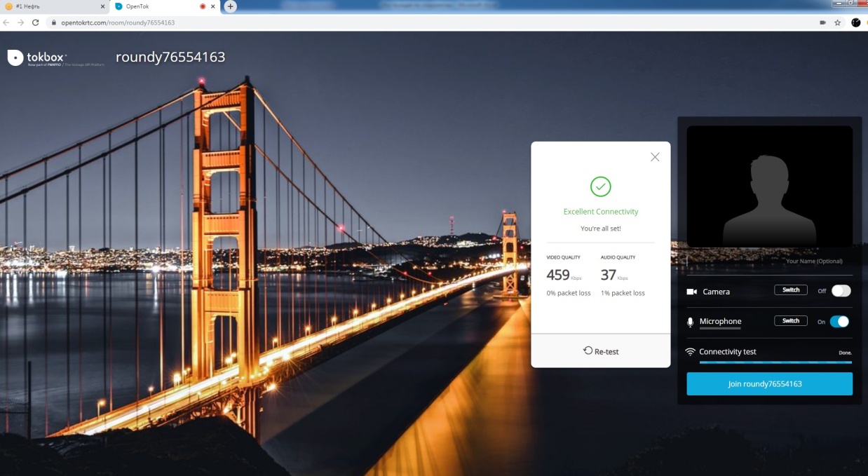
Task: Close the OpenTok browser tab
Action: click(212, 6)
